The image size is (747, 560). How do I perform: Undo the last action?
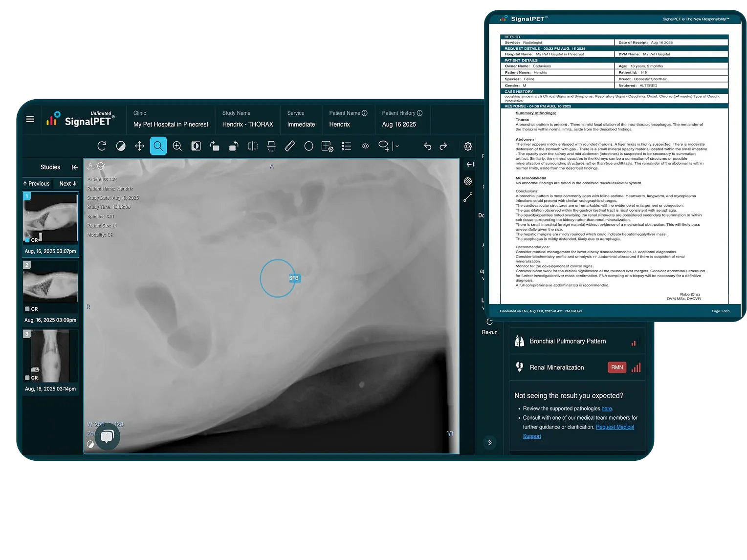coord(427,146)
